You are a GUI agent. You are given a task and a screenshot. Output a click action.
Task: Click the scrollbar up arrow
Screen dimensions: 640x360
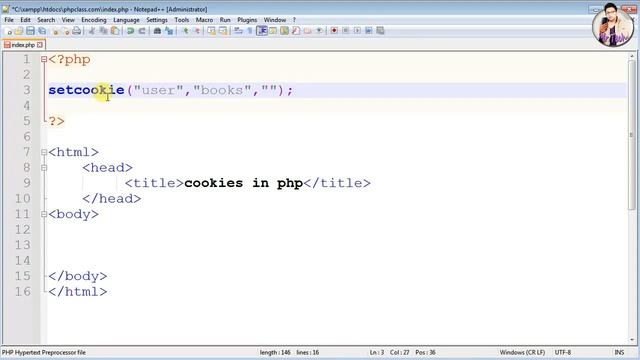click(x=631, y=56)
